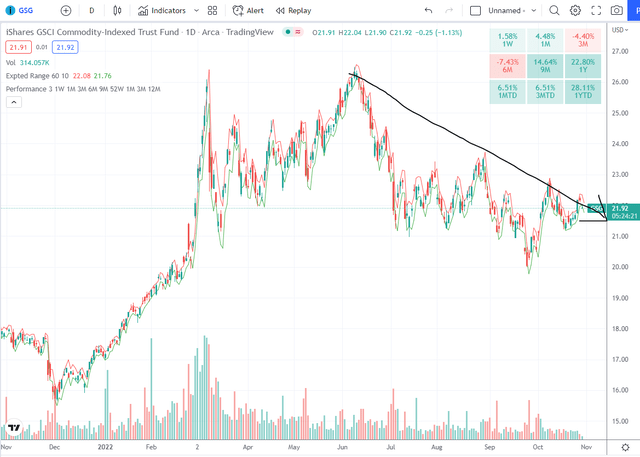Screen dimensions: 640x457
Task: Open the candlestick chart style icon
Action: [117, 11]
